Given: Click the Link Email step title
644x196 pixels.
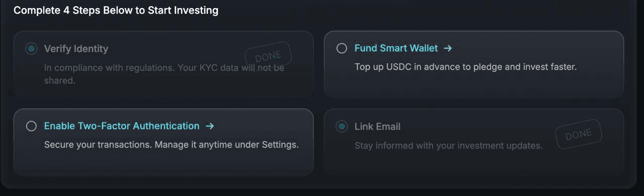Looking at the screenshot, I should (x=377, y=126).
